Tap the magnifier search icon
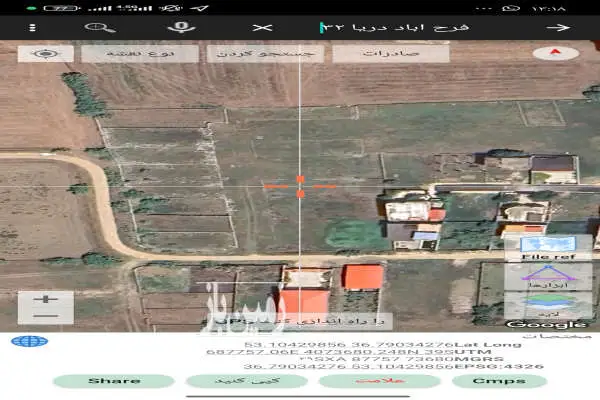 click(100, 28)
